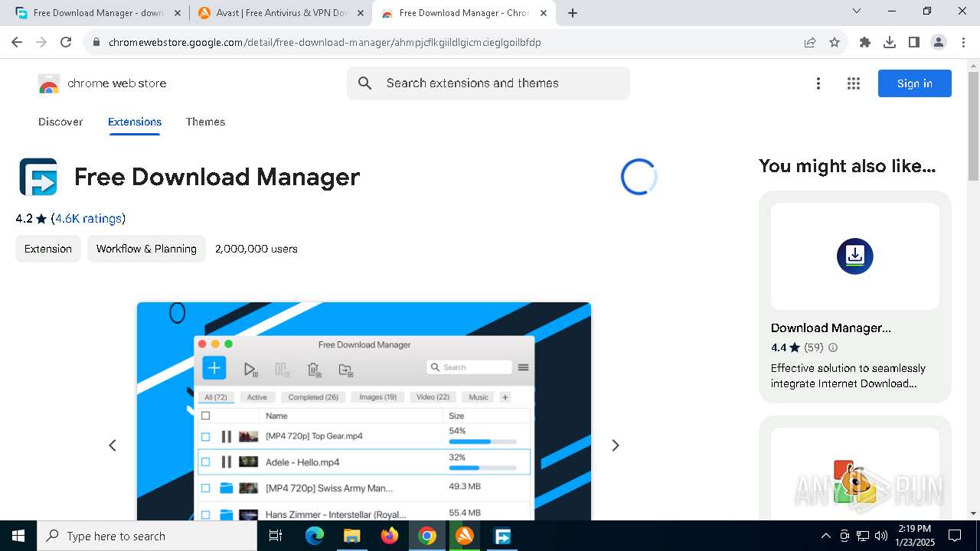Launch Firefox from the taskbar
The width and height of the screenshot is (980, 551).
tap(390, 536)
